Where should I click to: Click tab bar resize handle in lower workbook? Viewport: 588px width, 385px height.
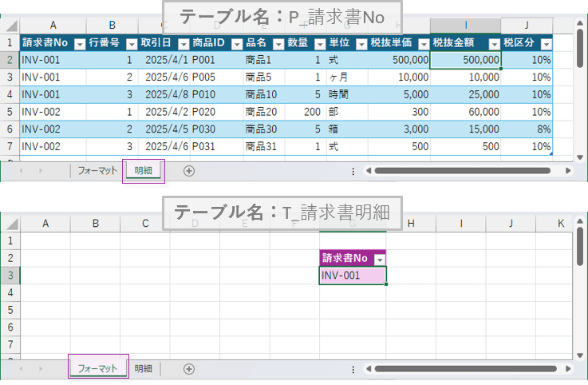tap(353, 368)
